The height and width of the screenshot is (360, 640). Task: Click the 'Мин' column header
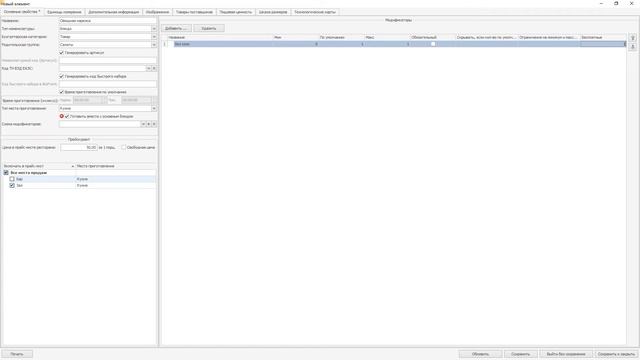296,37
